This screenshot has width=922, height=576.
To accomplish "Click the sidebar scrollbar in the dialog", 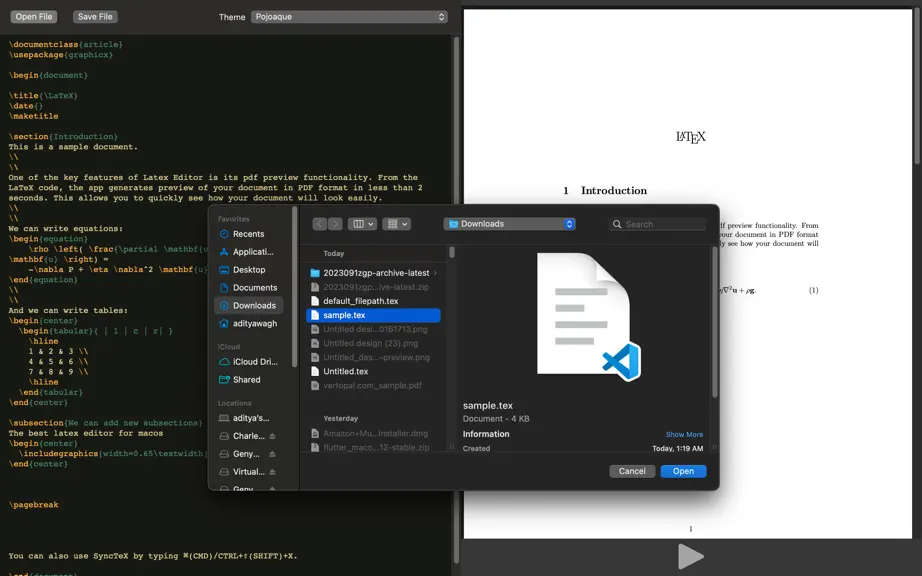I will tap(295, 288).
